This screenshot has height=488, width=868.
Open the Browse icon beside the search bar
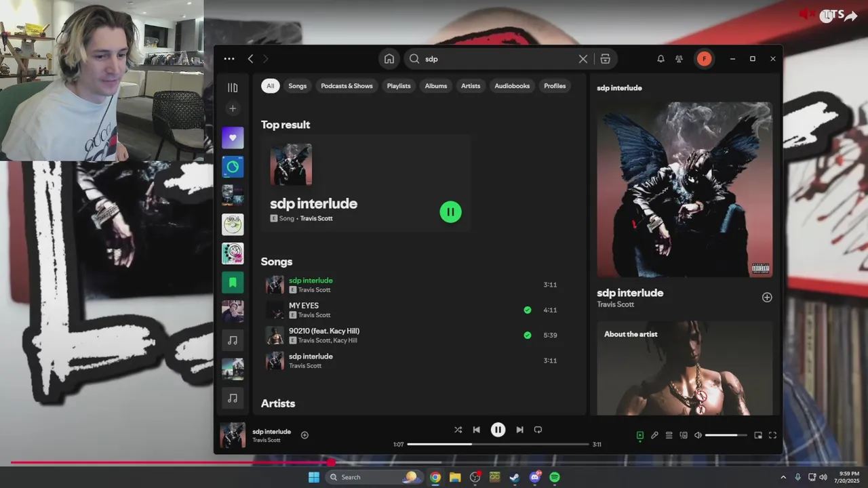(606, 59)
